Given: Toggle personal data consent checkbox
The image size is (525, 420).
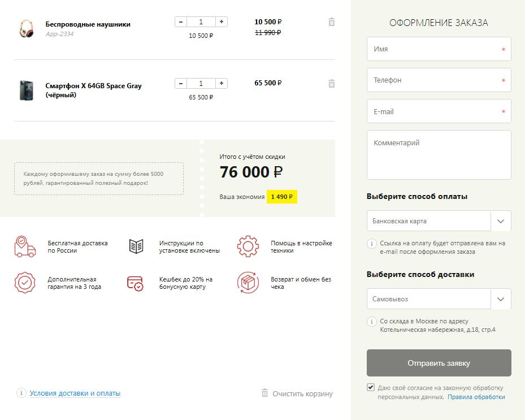Looking at the screenshot, I should [x=371, y=388].
